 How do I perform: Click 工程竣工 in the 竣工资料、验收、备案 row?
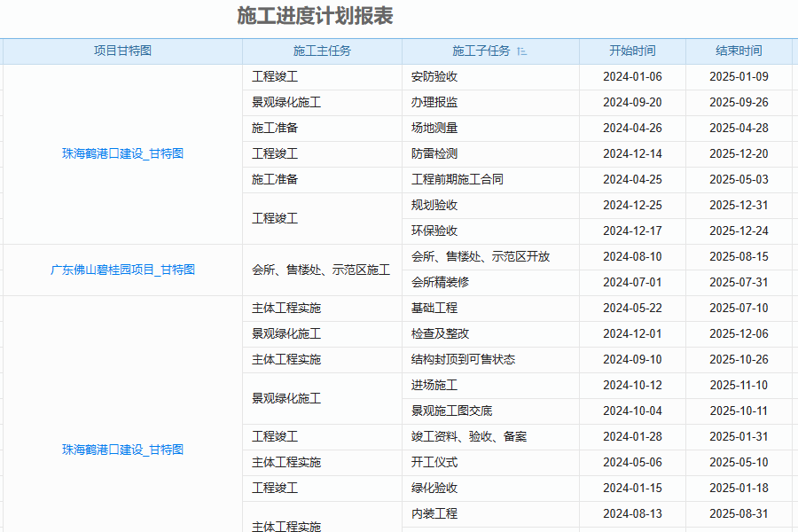click(x=322, y=437)
